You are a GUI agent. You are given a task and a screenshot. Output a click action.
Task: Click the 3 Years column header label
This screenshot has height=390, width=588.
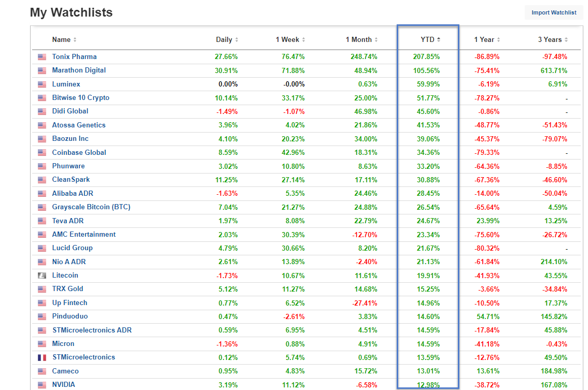pos(550,39)
